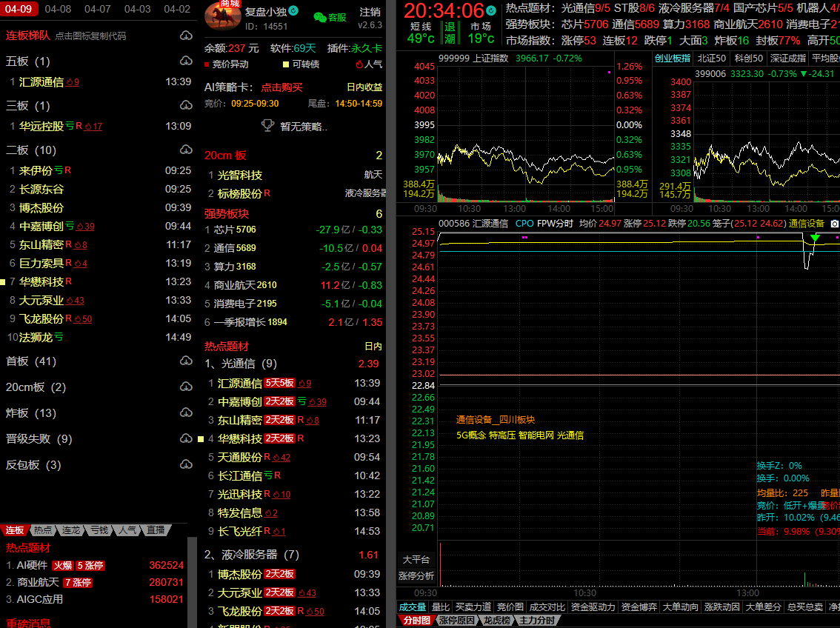
Task: Click the 注销 logout button
Action: (x=370, y=12)
